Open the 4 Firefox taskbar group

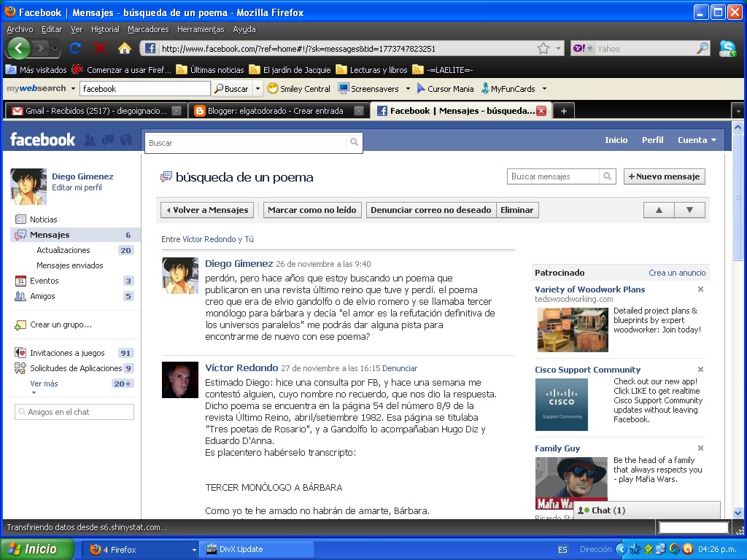pyautogui.click(x=140, y=550)
